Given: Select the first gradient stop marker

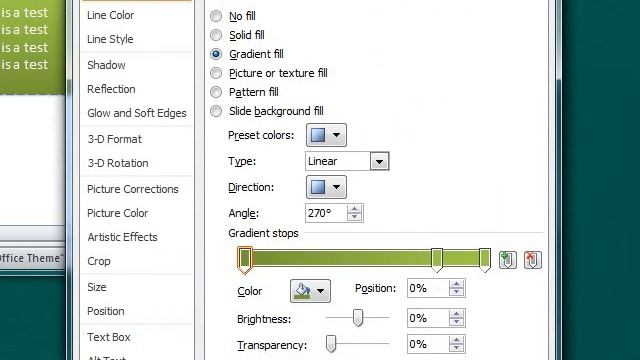Looking at the screenshot, I should tap(244, 260).
